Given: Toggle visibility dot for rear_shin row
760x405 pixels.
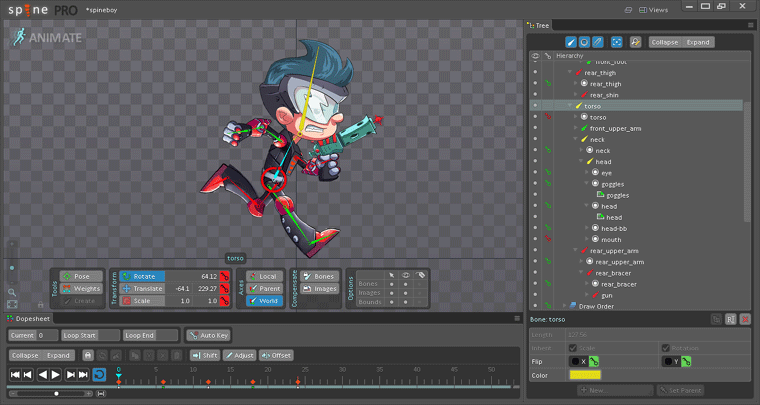Looking at the screenshot, I should point(535,95).
